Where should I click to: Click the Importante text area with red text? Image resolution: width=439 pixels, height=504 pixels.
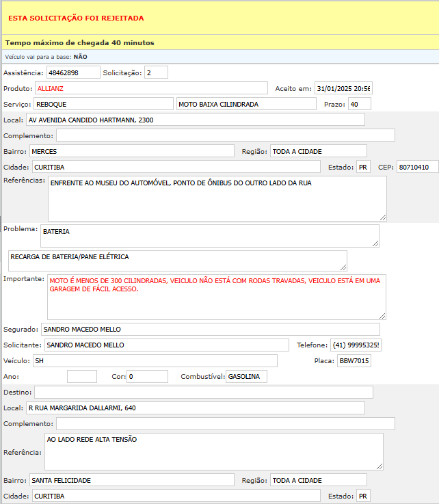pyautogui.click(x=217, y=297)
